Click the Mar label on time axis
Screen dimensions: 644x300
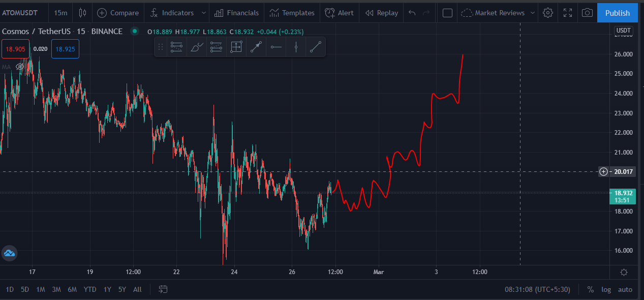pos(379,272)
